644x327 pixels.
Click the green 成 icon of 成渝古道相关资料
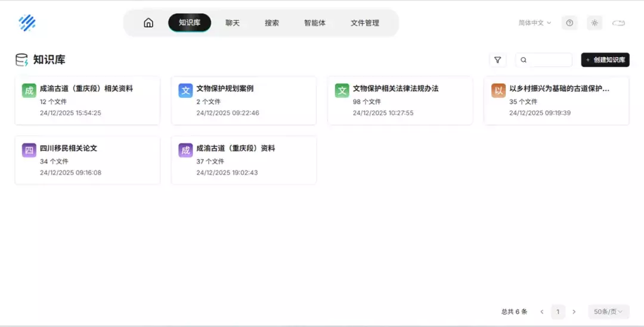pyautogui.click(x=29, y=91)
